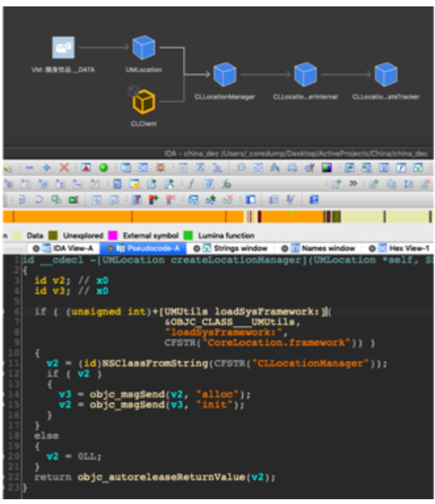This screenshot has width=435, height=504.
Task: Select the CLLocatio...erInternal graph node
Action: [306, 74]
